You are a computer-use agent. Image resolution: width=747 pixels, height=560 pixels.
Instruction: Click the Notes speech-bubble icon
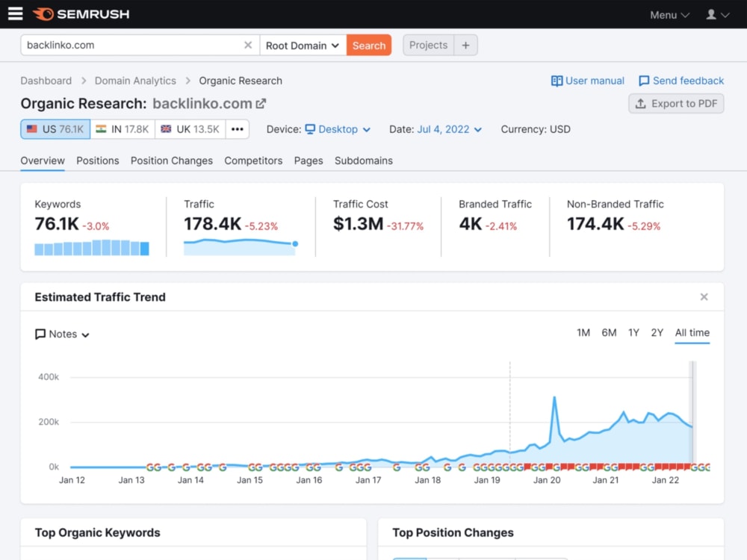point(40,335)
